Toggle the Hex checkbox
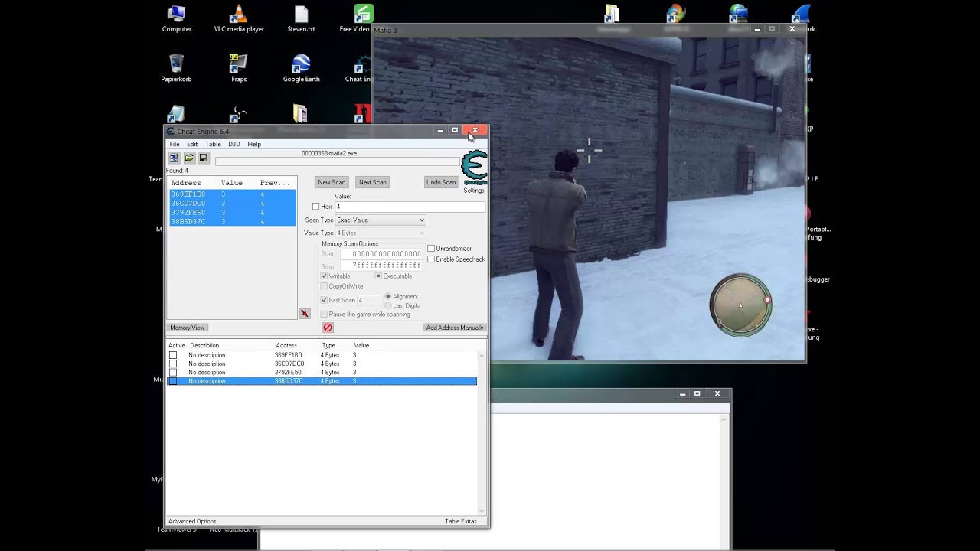 click(x=315, y=207)
